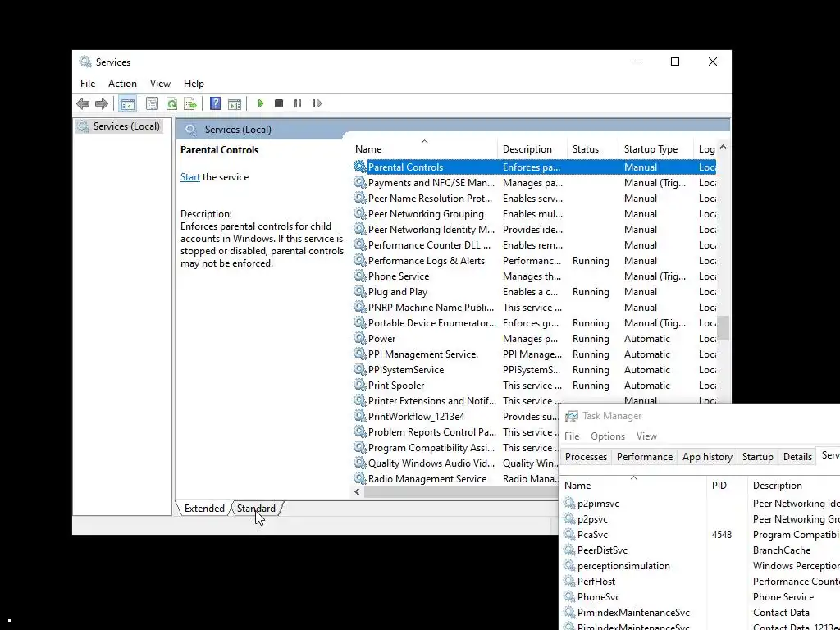Sort Task Manager list by Description column

[793, 486]
